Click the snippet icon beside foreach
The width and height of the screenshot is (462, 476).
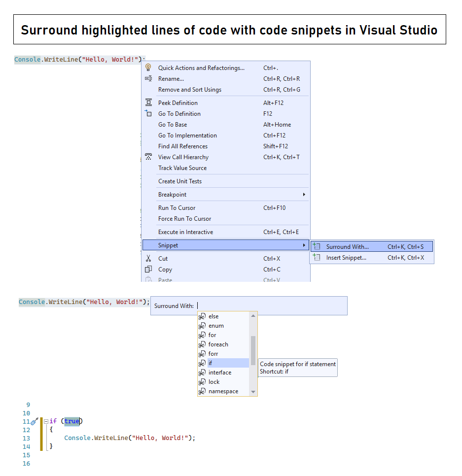point(202,344)
